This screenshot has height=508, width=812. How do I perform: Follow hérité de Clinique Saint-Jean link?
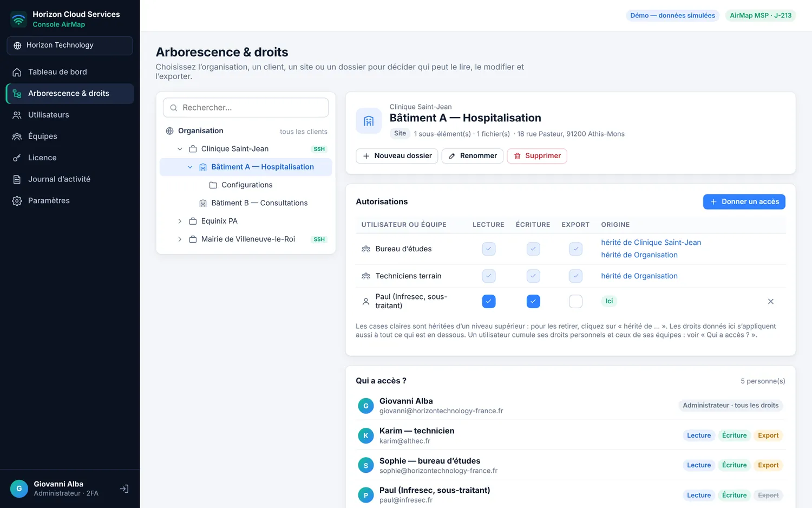click(651, 243)
